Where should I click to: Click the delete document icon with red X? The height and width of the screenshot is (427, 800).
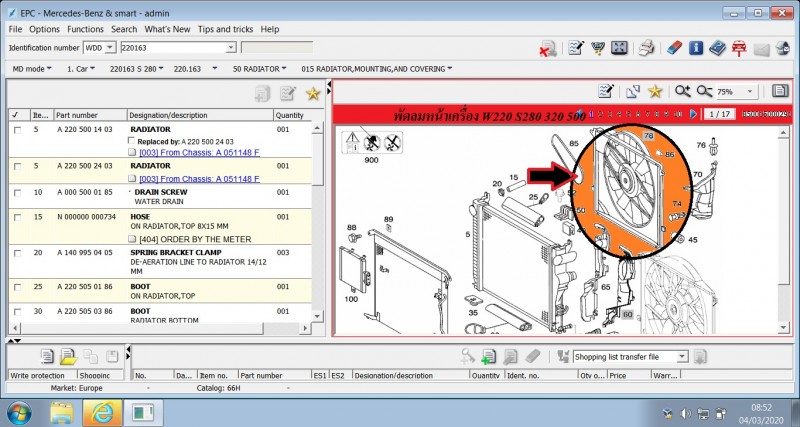click(x=548, y=48)
